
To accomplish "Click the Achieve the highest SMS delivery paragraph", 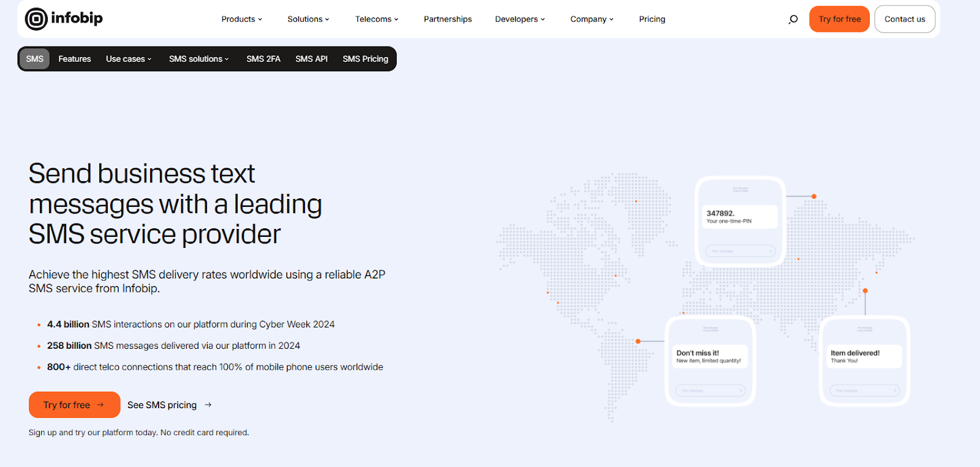I will 207,282.
